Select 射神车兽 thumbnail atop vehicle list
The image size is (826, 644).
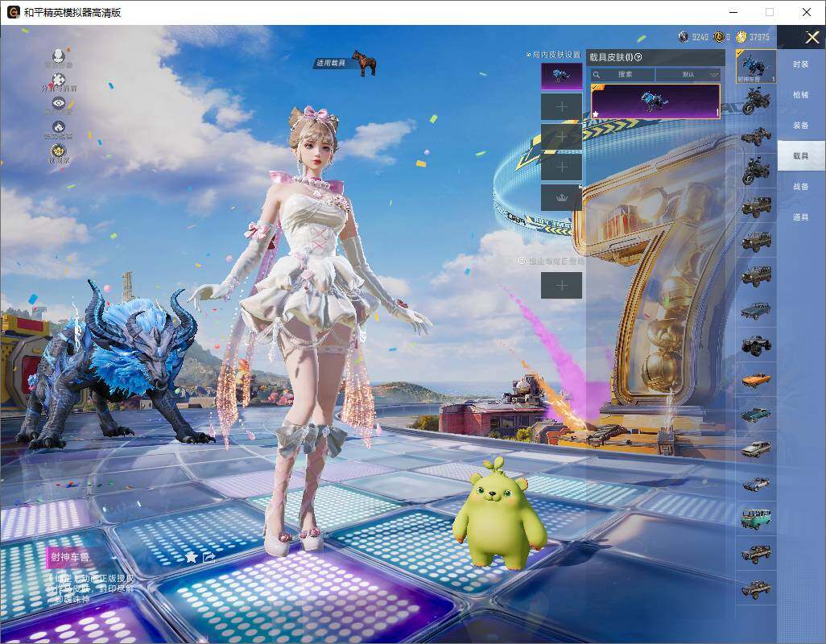point(756,66)
